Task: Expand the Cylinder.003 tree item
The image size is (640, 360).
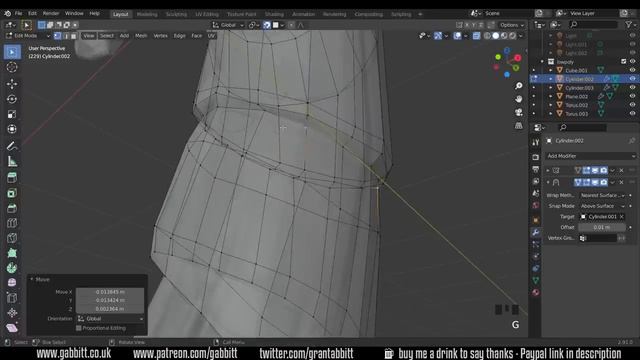Action: (x=551, y=88)
